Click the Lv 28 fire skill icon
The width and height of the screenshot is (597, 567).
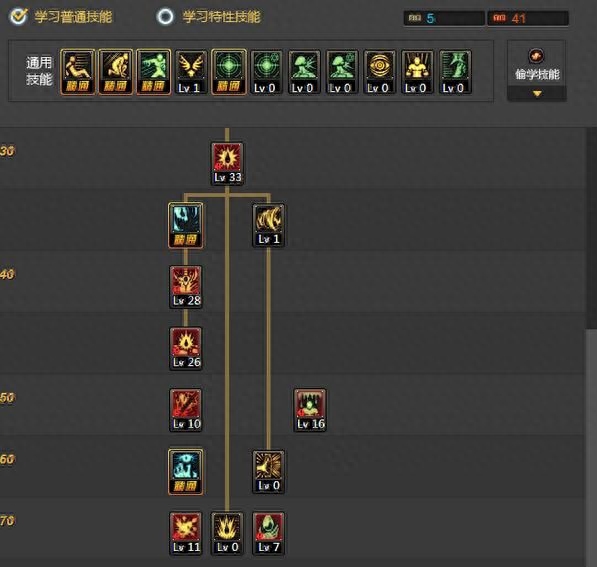pyautogui.click(x=186, y=287)
